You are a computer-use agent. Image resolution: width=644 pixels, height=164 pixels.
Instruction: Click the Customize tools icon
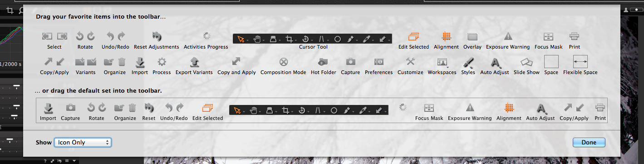[x=410, y=62]
